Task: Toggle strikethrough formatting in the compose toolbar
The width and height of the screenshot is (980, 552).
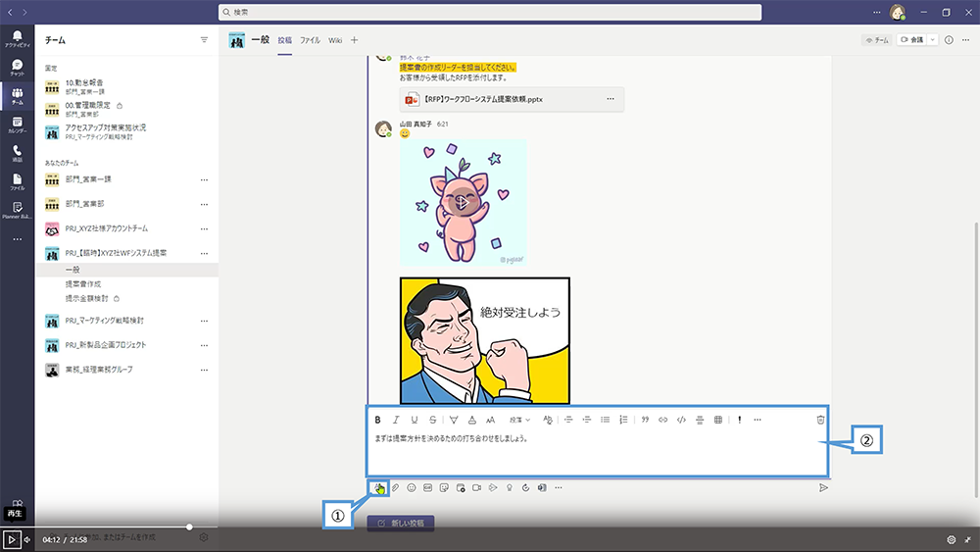Action: (432, 420)
